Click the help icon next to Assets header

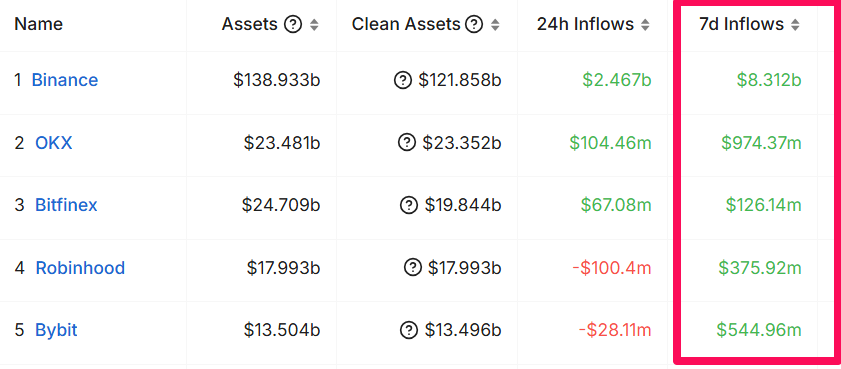point(293,24)
